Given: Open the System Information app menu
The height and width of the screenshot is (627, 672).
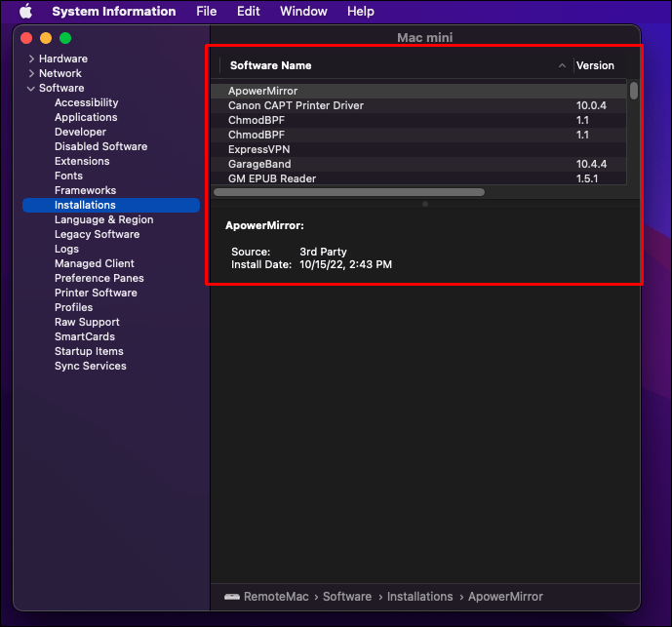Looking at the screenshot, I should point(114,11).
